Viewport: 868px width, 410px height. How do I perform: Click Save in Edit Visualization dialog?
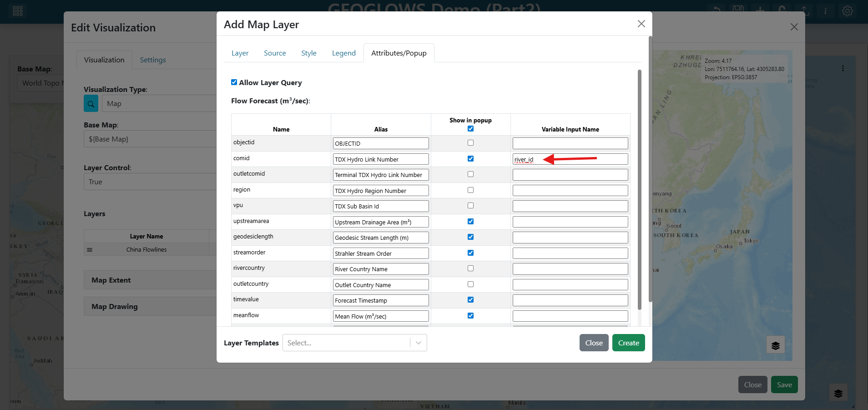point(784,385)
